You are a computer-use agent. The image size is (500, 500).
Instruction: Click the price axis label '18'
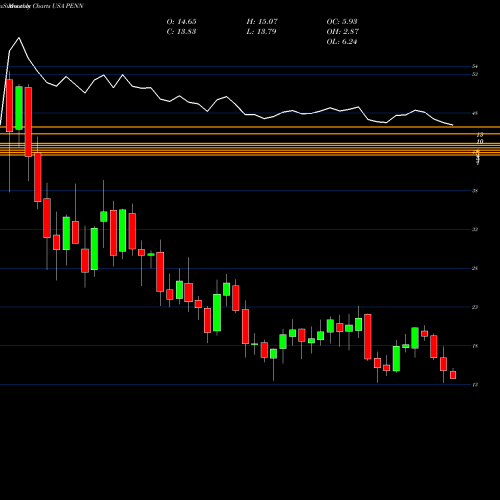click(x=475, y=346)
